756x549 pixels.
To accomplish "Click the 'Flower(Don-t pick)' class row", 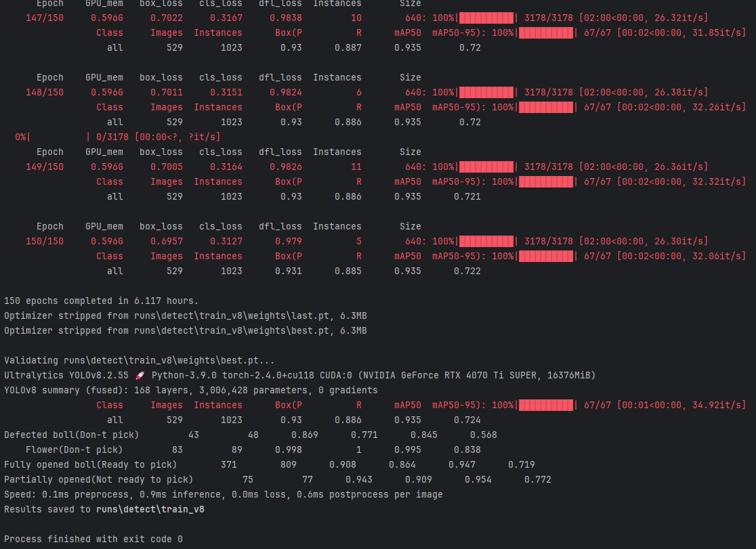I will pyautogui.click(x=253, y=450).
